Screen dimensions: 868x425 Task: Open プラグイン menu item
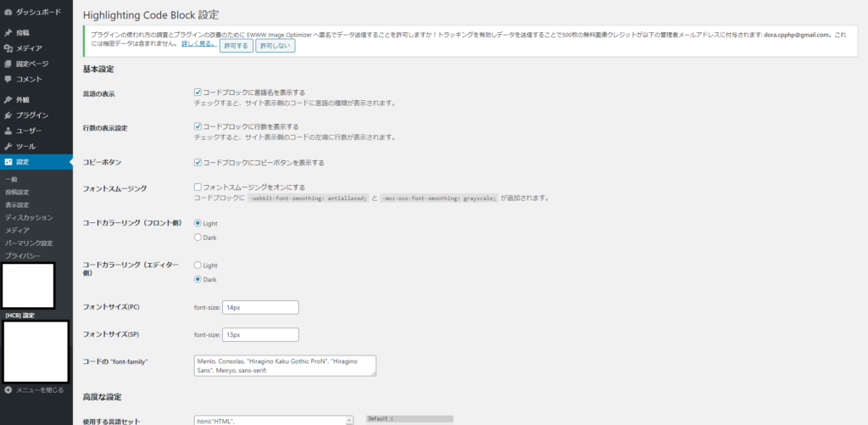(x=36, y=115)
